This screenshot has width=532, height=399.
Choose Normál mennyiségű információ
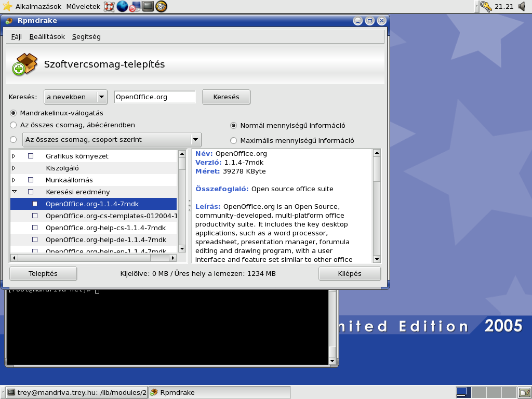pyautogui.click(x=233, y=126)
